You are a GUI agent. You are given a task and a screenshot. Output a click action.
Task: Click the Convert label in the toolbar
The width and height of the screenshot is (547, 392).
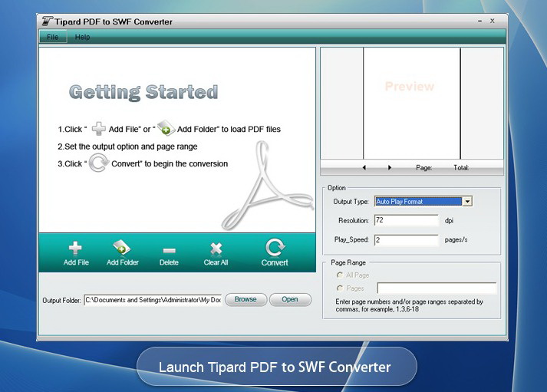pyautogui.click(x=275, y=262)
